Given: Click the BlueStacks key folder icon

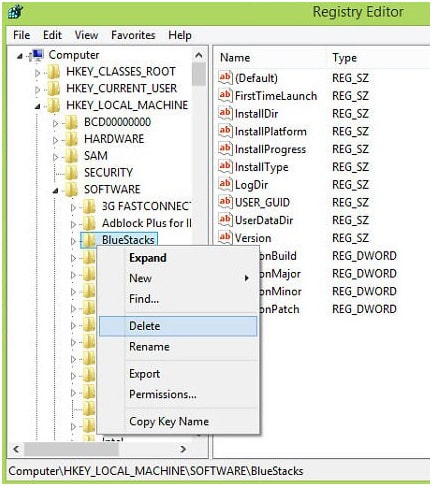Looking at the screenshot, I should pos(89,240).
